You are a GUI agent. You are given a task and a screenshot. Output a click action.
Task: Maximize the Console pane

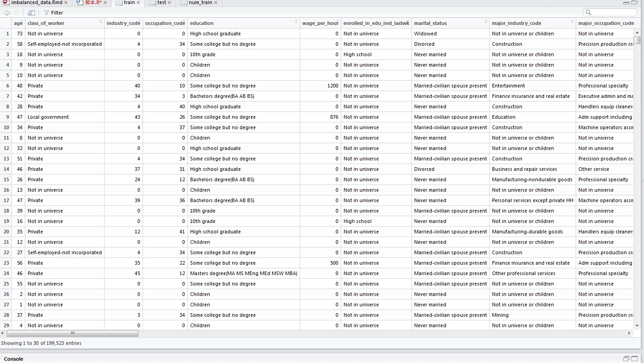[x=634, y=358]
